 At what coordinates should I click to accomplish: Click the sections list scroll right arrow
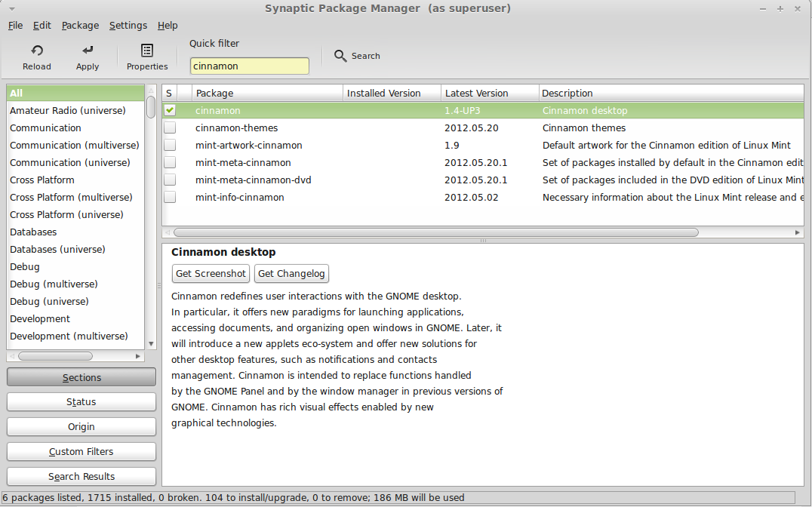click(x=138, y=356)
